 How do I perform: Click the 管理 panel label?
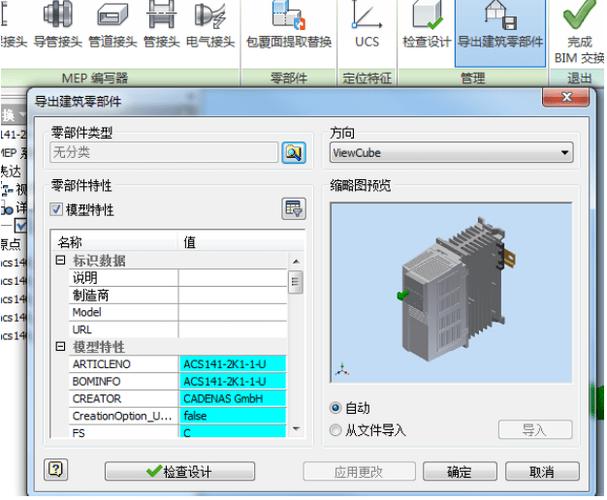coord(473,78)
